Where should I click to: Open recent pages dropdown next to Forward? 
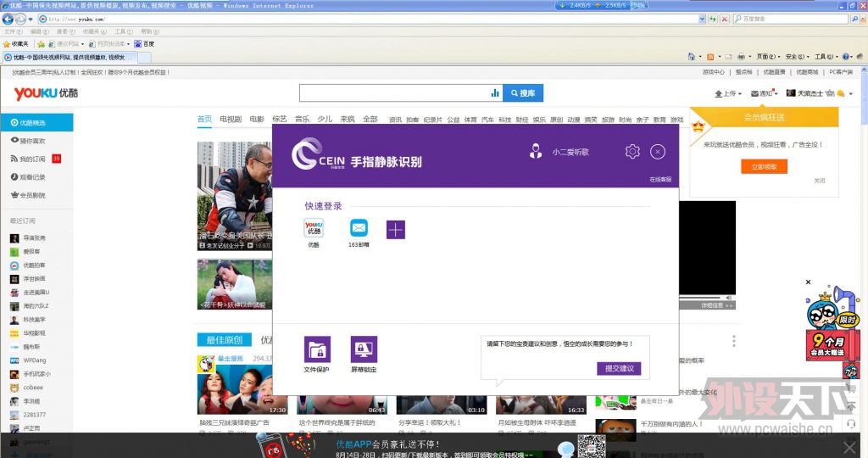coord(31,20)
